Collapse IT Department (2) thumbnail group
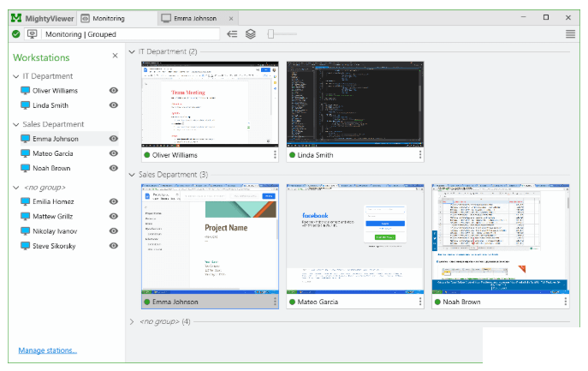The width and height of the screenshot is (588, 371). [132, 51]
